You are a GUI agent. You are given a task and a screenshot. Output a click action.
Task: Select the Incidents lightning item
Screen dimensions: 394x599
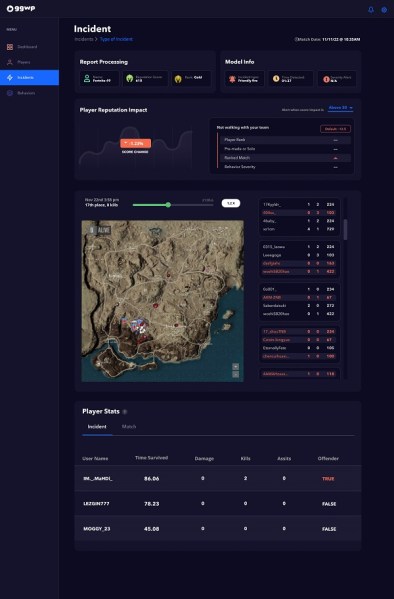pos(29,78)
